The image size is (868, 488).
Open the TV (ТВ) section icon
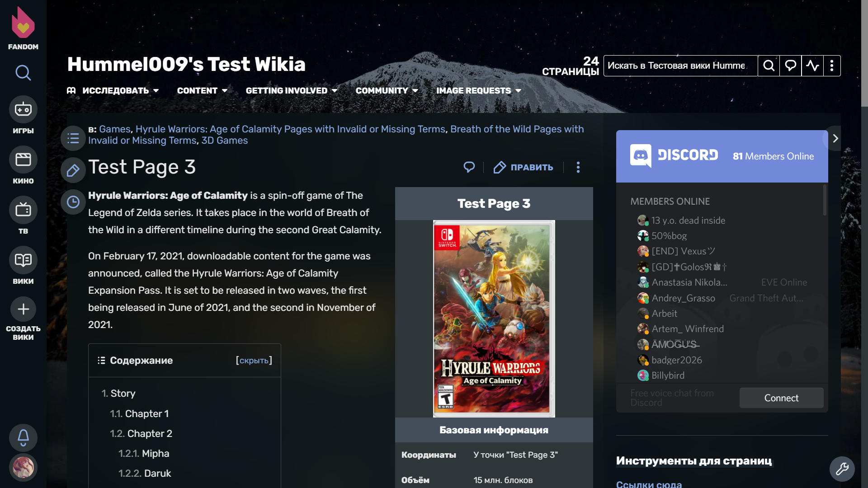tap(23, 210)
